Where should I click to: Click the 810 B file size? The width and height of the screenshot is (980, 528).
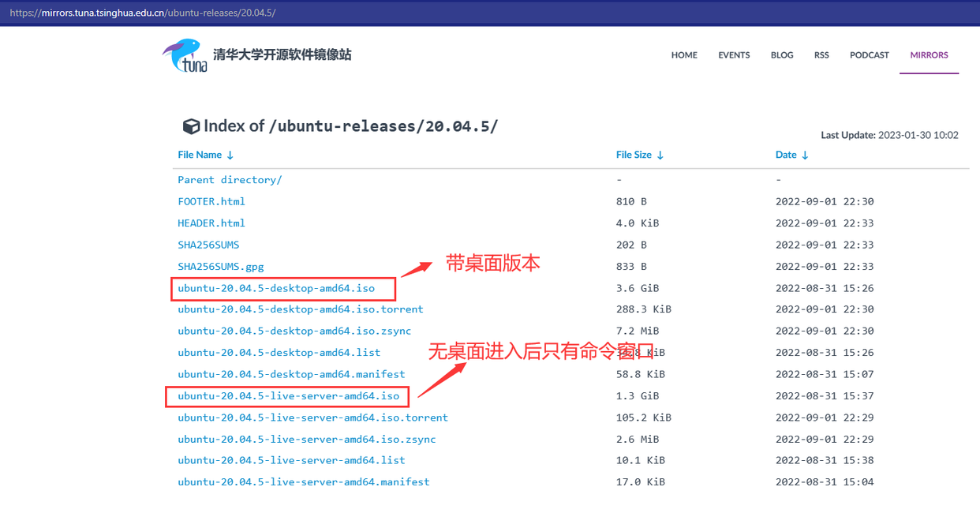point(631,201)
